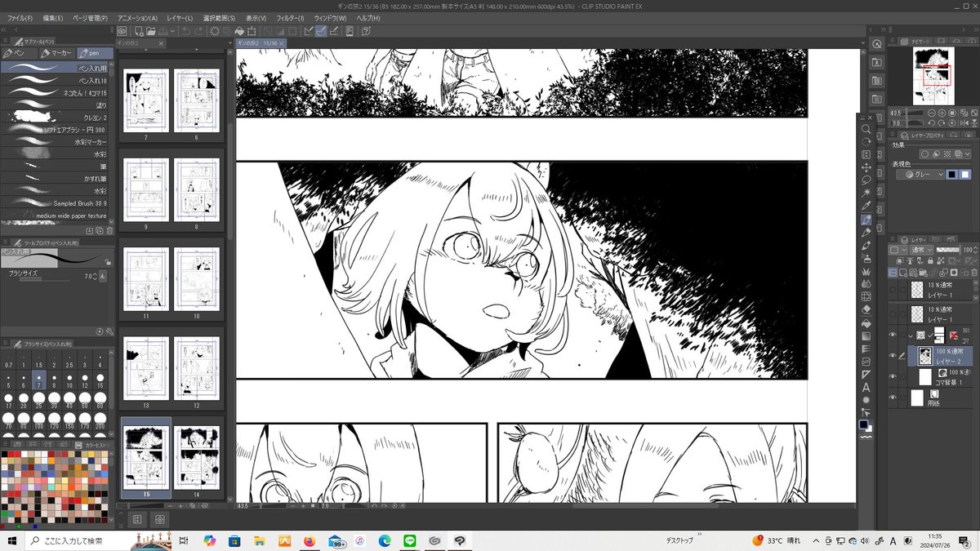Show the first hidden レイヤー 1 layer
The height and width of the screenshot is (551, 980).
pos(893,289)
